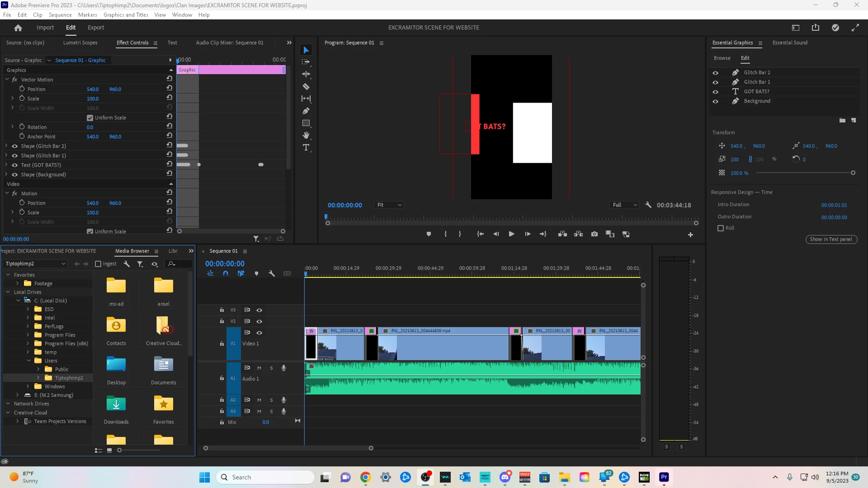
Task: Select the Rectangle tool
Action: [306, 123]
